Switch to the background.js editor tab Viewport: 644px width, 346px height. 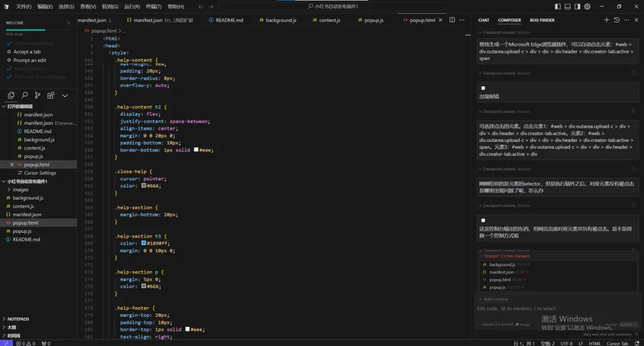(x=278, y=20)
